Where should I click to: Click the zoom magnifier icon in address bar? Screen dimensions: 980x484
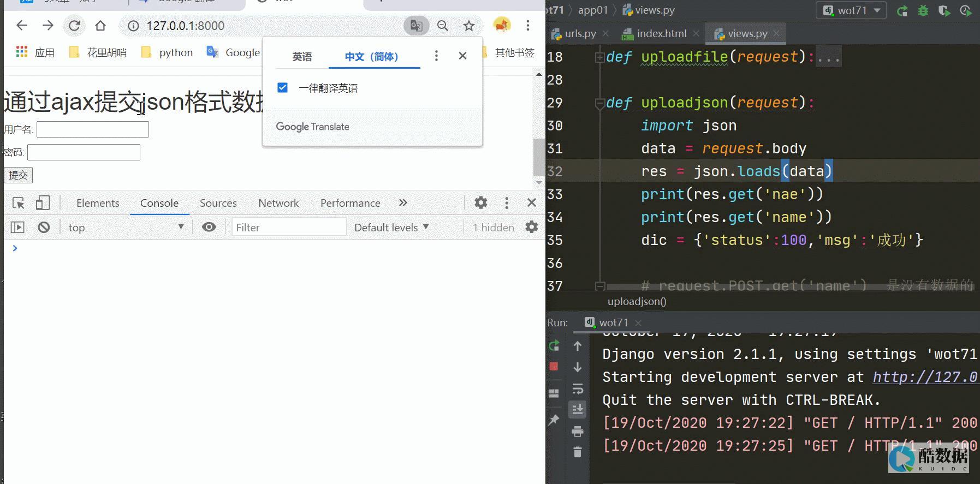tap(443, 26)
